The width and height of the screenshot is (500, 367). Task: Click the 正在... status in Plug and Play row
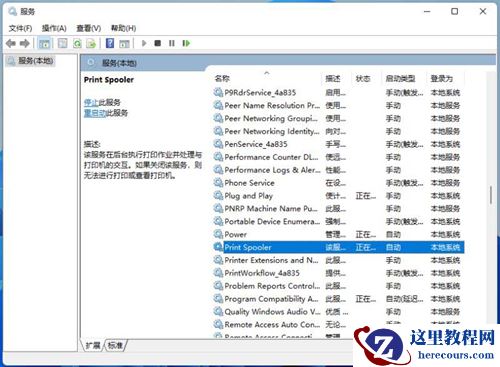click(365, 196)
